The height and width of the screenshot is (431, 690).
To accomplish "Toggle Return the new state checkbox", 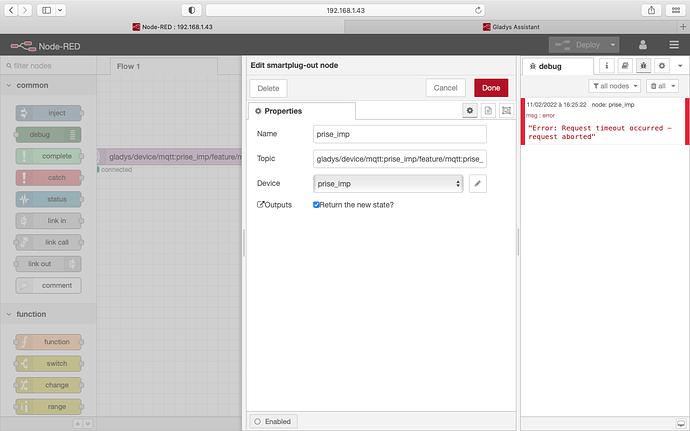I will point(316,205).
